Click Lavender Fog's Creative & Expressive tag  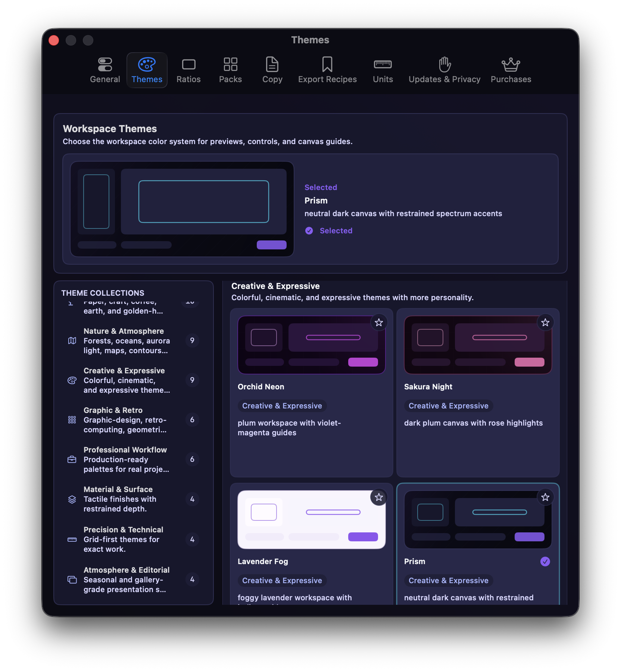(x=282, y=581)
